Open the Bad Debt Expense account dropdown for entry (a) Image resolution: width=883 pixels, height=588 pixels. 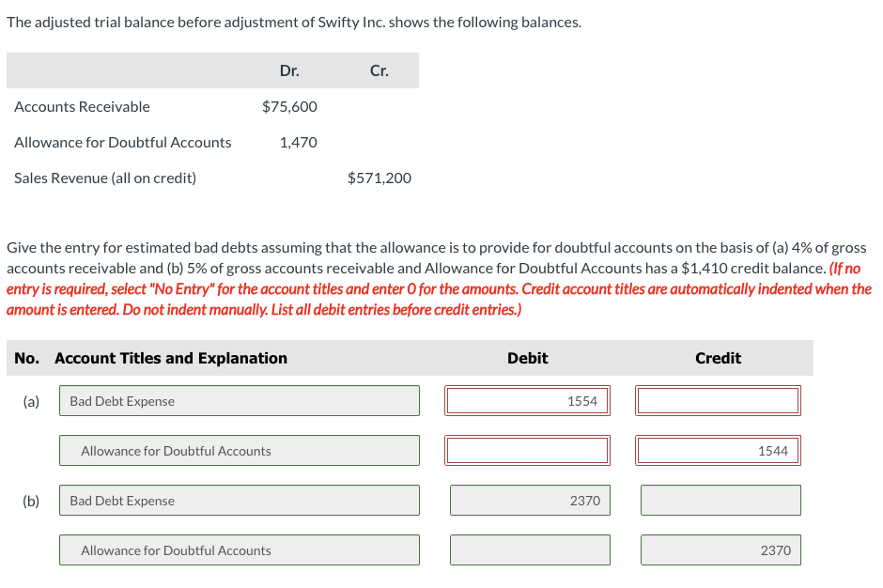239,400
